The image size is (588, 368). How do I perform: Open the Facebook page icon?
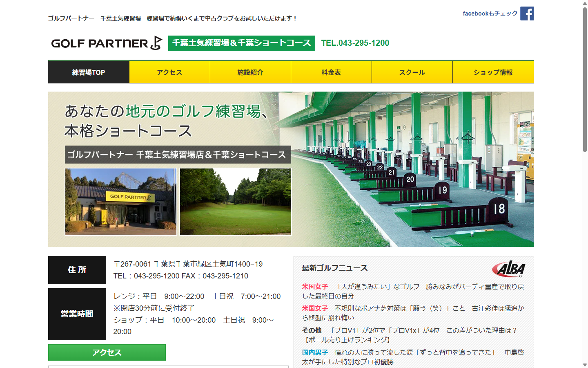click(x=527, y=13)
